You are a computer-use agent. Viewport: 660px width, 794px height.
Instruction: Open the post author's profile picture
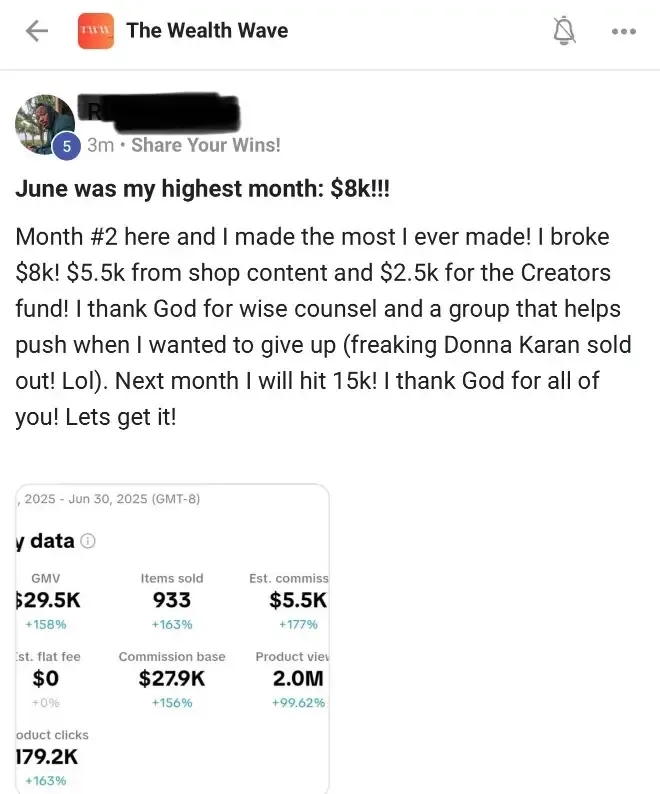(45, 122)
